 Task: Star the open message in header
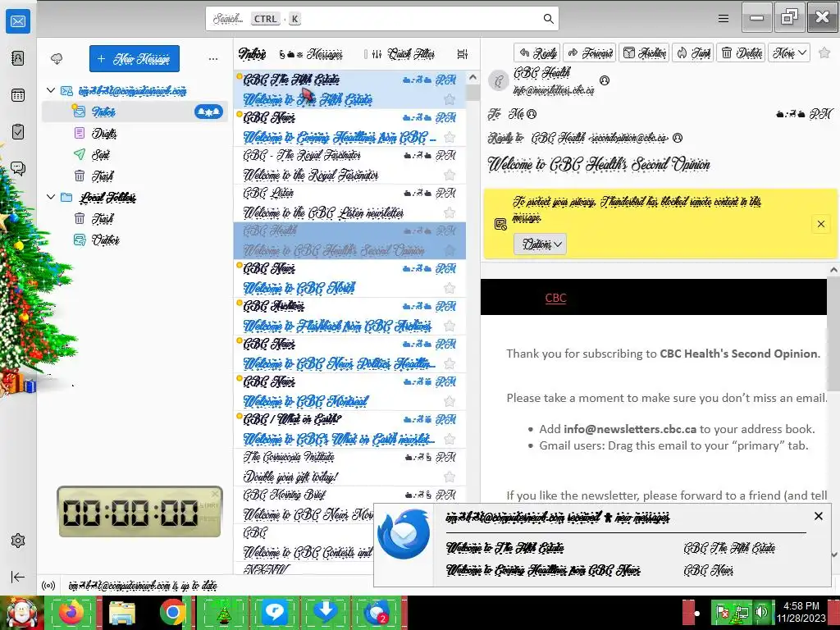[x=824, y=52]
